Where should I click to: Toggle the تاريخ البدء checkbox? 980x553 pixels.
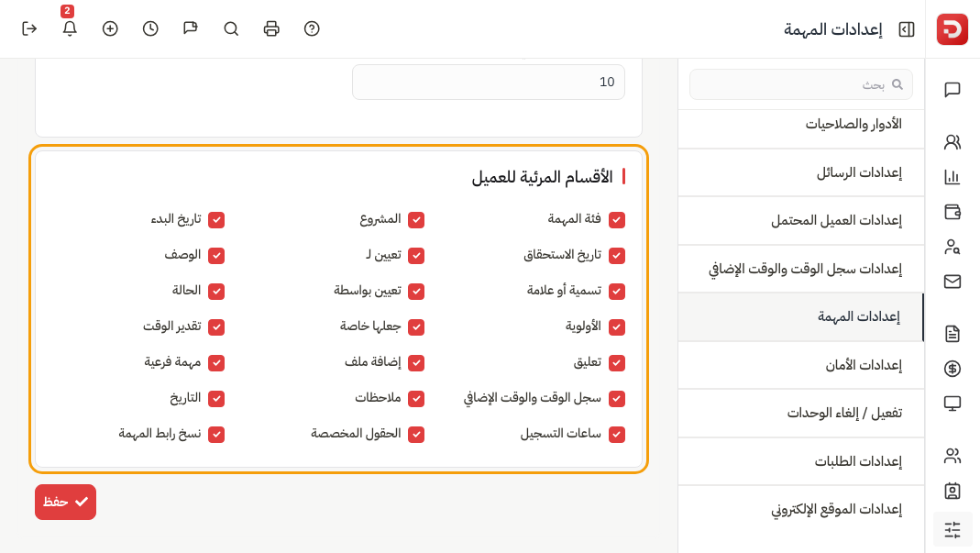click(x=216, y=219)
